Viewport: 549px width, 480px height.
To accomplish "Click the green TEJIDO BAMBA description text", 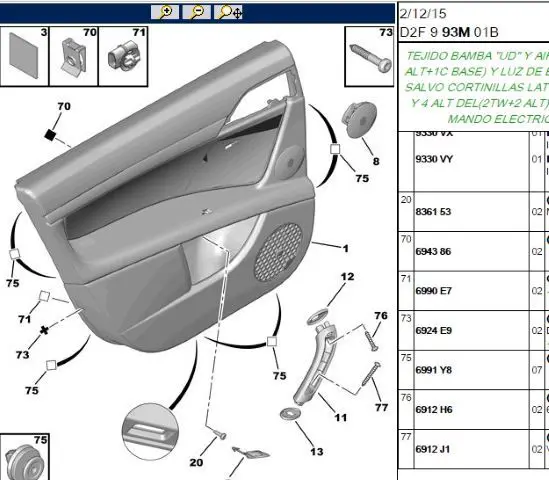I will pos(477,87).
